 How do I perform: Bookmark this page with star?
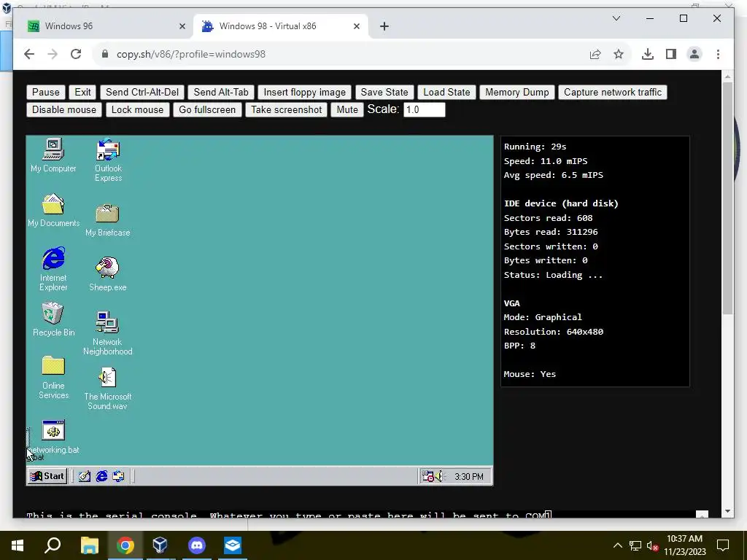click(619, 54)
